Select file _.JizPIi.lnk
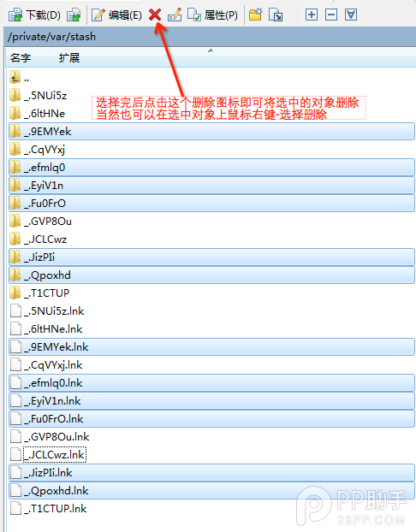The width and height of the screenshot is (416, 532). tap(211, 473)
